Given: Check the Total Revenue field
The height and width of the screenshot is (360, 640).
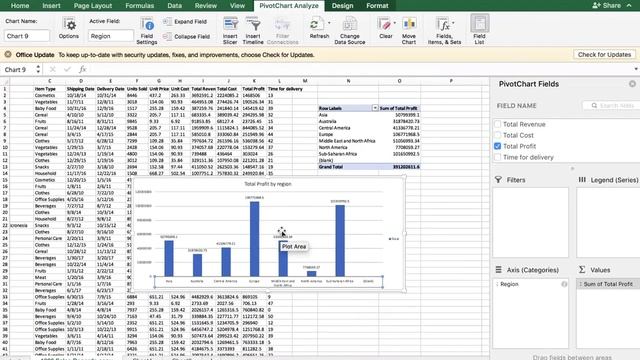Looking at the screenshot, I should [497, 124].
